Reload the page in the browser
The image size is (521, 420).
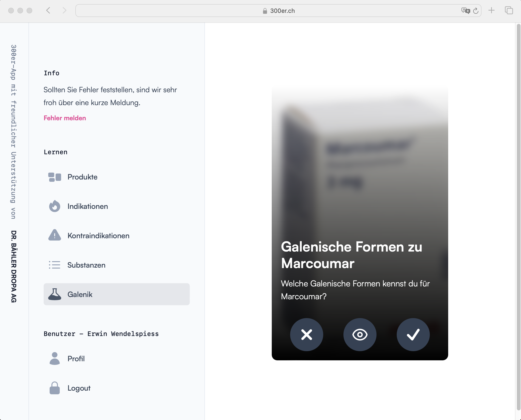pos(476,11)
